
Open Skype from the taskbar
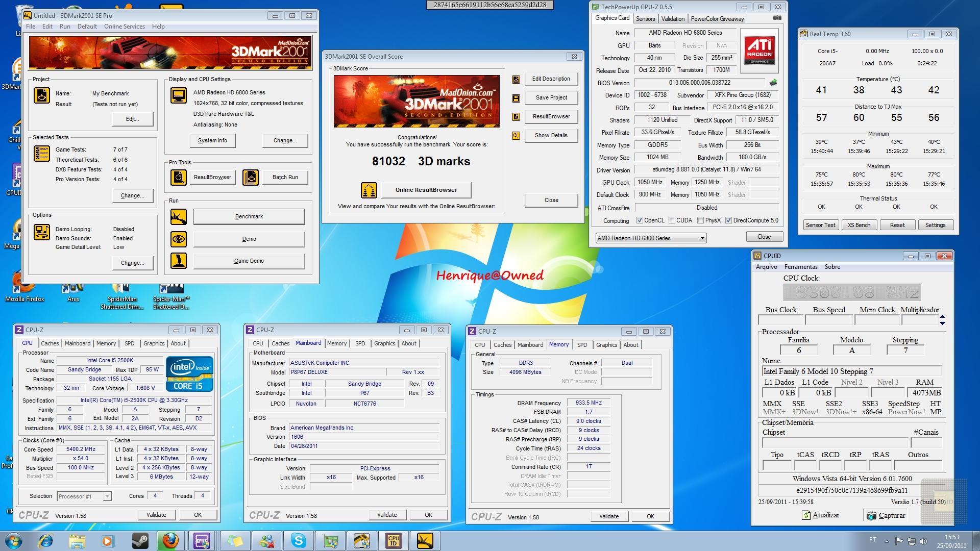tap(298, 541)
